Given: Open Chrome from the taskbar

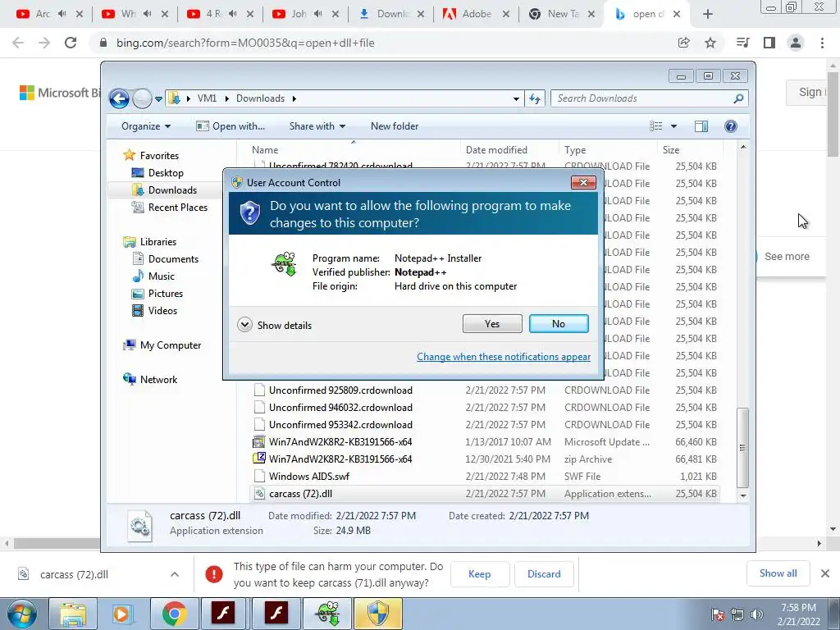Looking at the screenshot, I should pyautogui.click(x=174, y=614).
